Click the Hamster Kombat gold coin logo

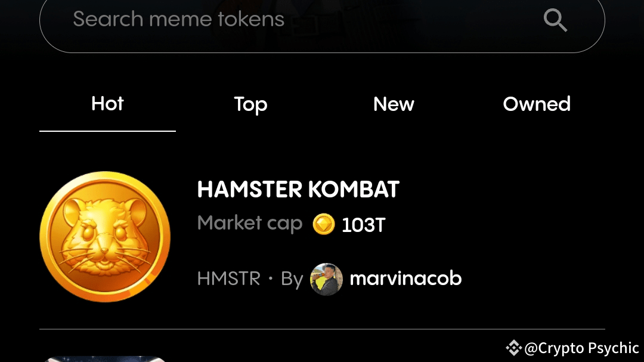105,237
